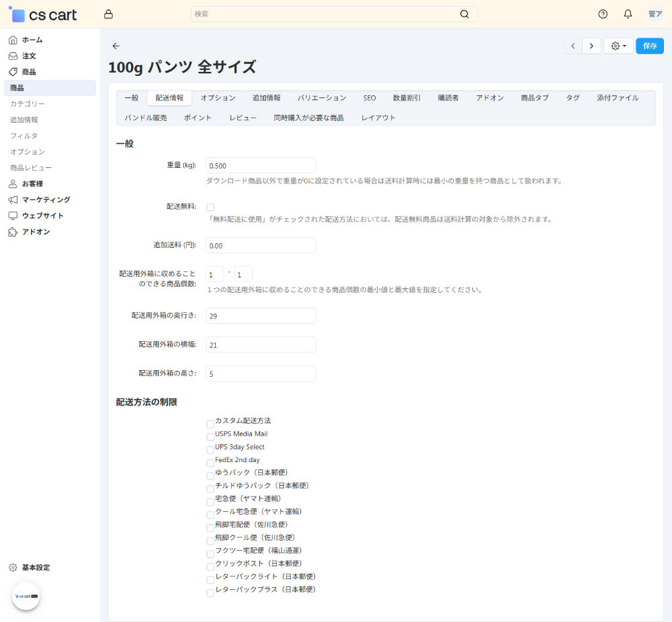Image resolution: width=672 pixels, height=622 pixels.
Task: Expand the 基本設定 menu in the sidebar
Action: (x=36, y=568)
